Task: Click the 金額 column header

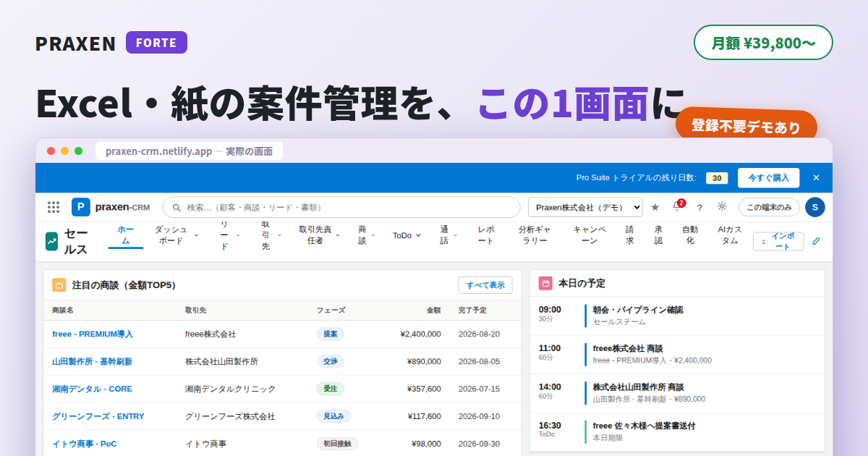Action: pos(433,310)
